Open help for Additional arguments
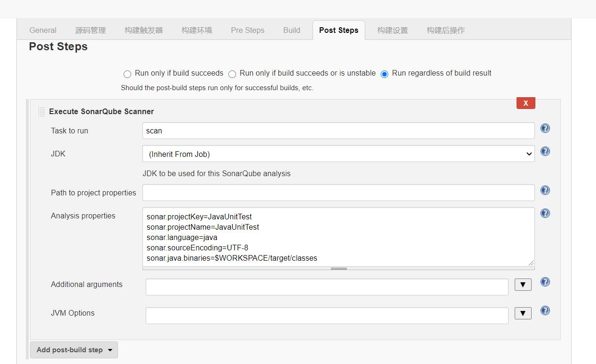This screenshot has height=364, width=596. pos(545,282)
